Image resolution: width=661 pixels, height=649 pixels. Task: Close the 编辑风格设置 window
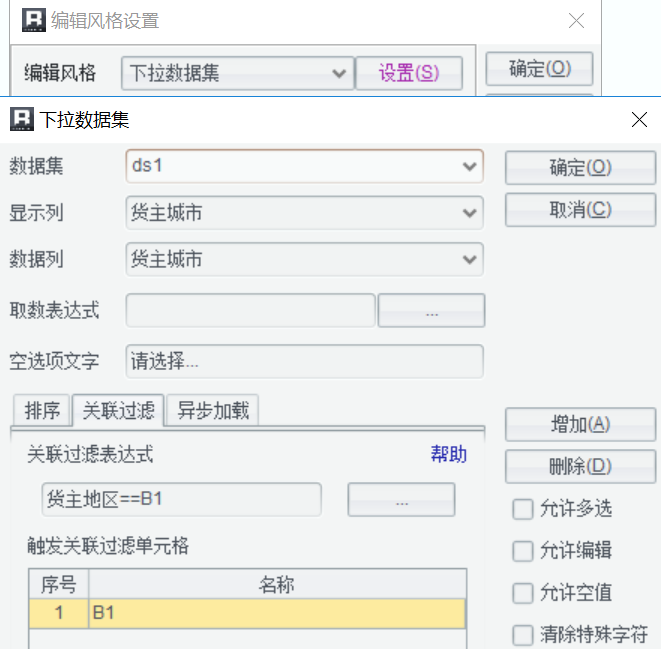coord(576,21)
